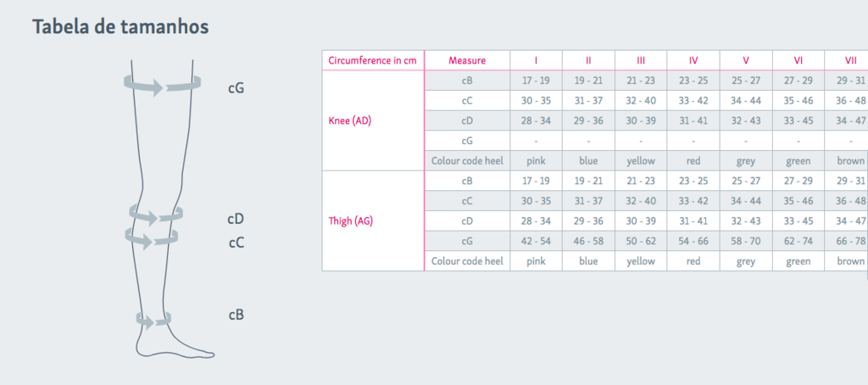
Task: Click the Knee (AD) row label
Action: pyautogui.click(x=350, y=120)
